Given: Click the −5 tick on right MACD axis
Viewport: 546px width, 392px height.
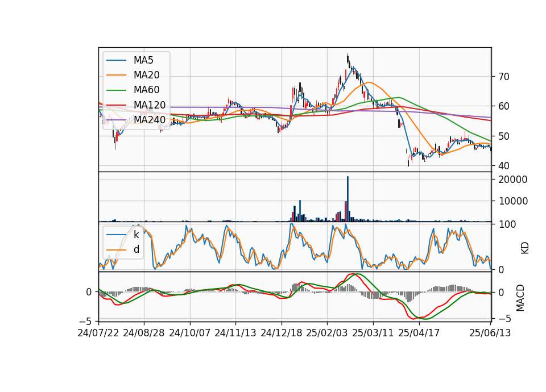Looking at the screenshot, I should [504, 319].
